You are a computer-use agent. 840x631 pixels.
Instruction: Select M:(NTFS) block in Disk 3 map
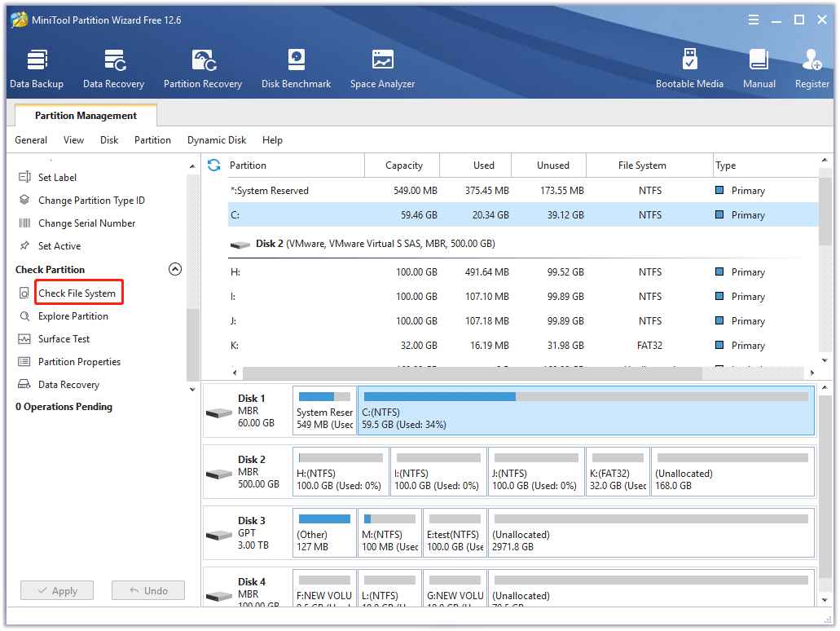tap(389, 533)
